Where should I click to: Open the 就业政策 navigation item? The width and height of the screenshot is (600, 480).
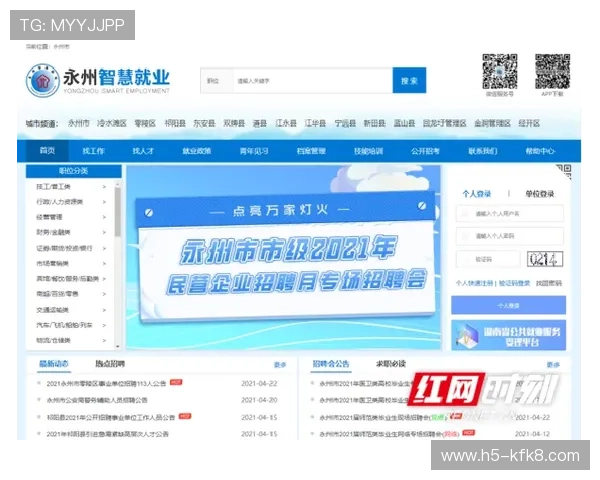click(x=197, y=151)
